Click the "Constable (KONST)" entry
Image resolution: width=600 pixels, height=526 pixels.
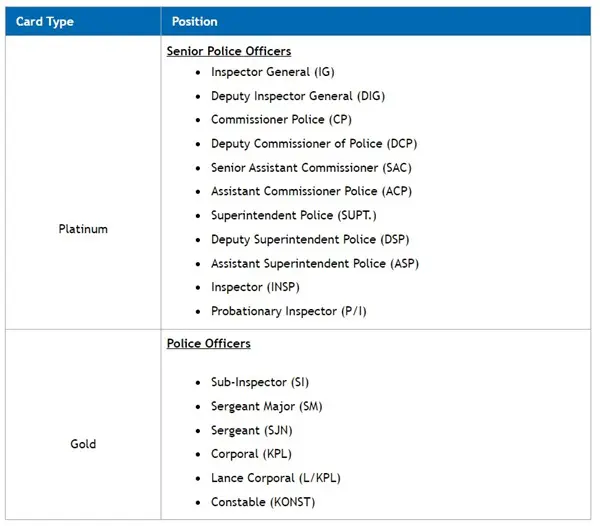click(264, 502)
